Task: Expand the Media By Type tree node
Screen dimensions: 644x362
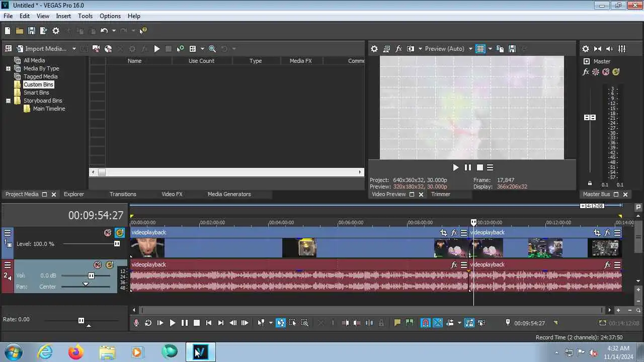Action: [8, 68]
